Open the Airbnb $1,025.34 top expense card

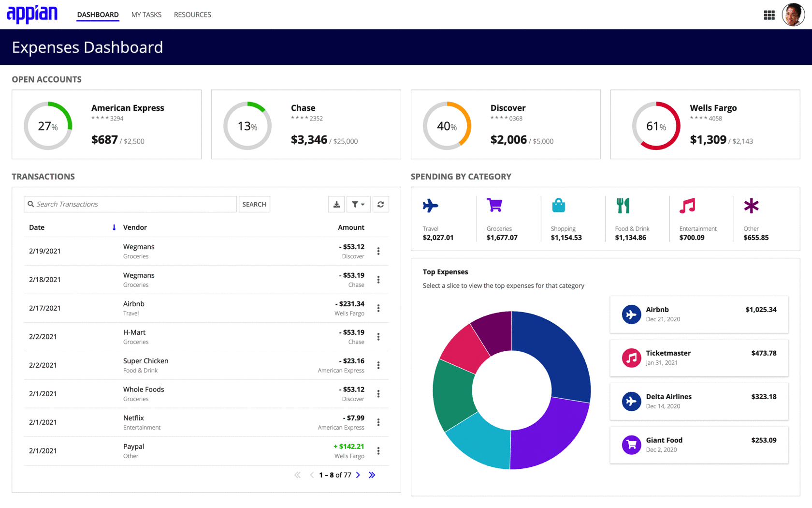tap(699, 314)
